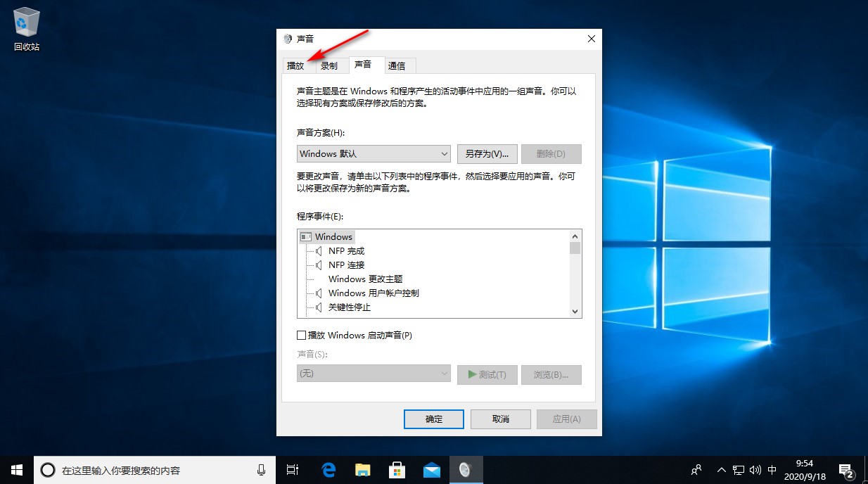Click the program events list scrollbar down arrow
Image resolution: width=868 pixels, height=484 pixels.
(x=575, y=311)
